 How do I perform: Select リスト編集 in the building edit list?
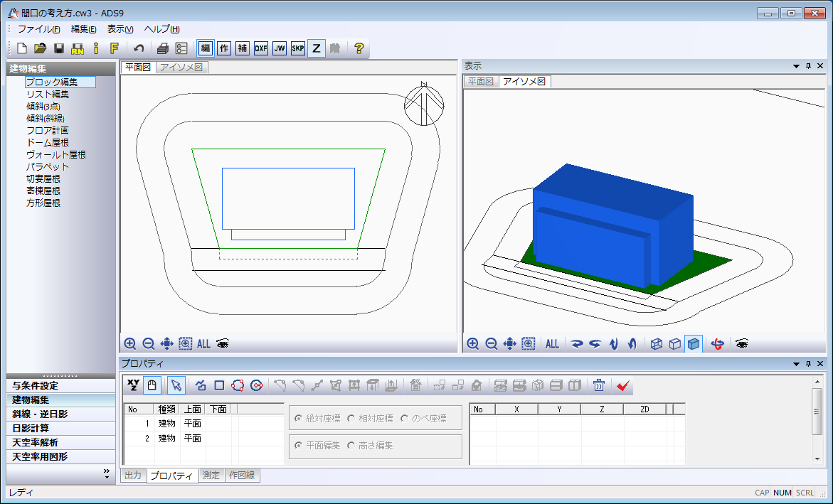(48, 95)
